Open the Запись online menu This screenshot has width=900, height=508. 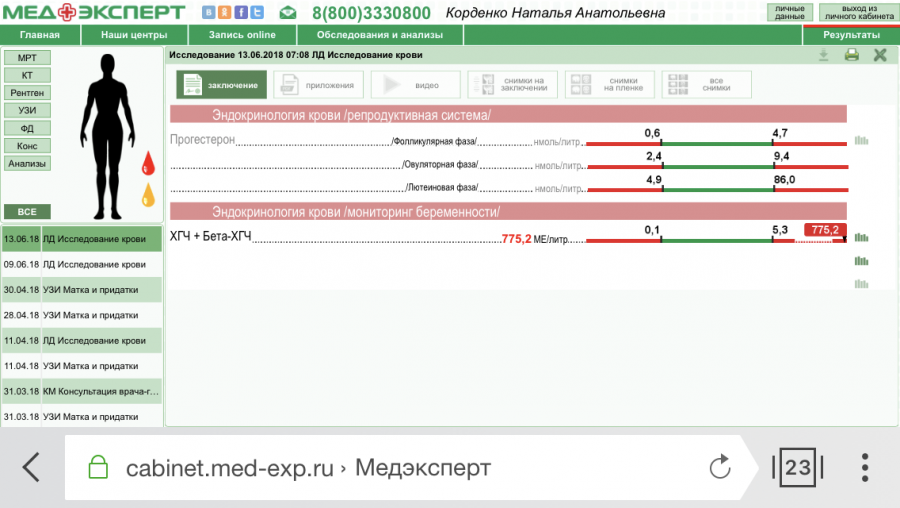[242, 35]
